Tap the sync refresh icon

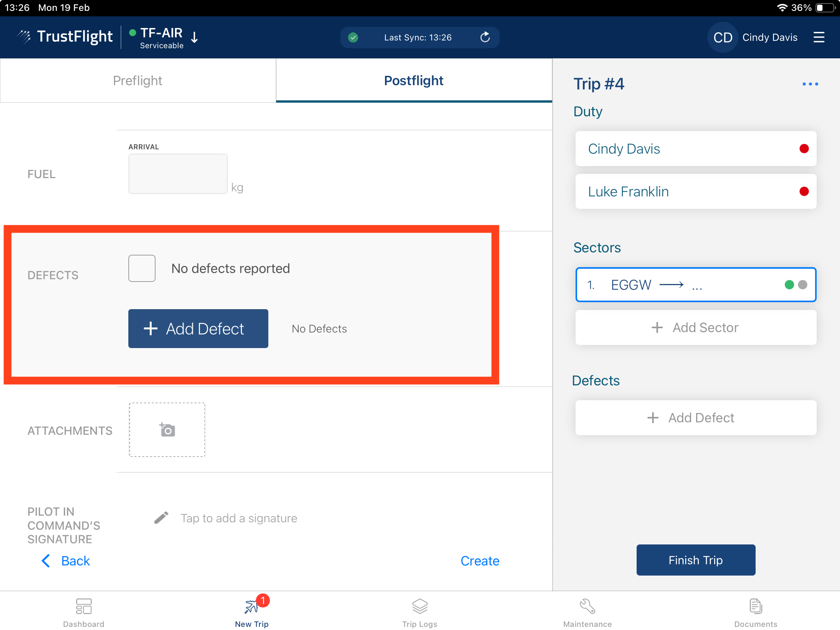click(x=485, y=37)
